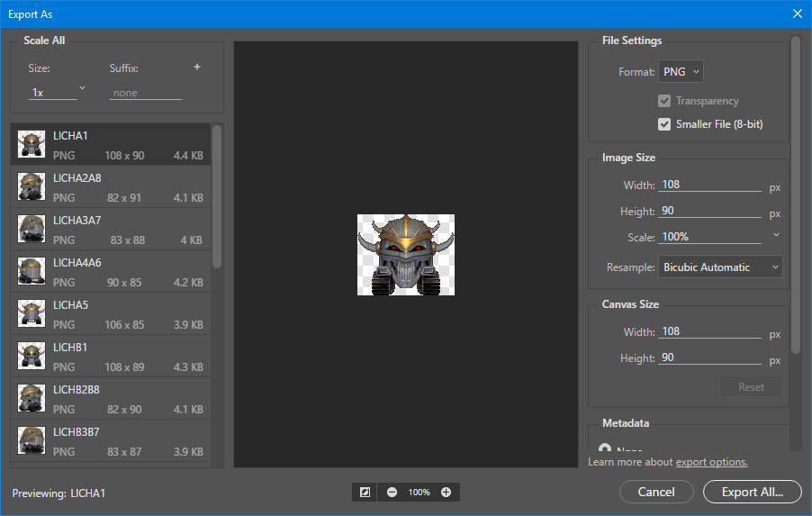Click the Image Size Height field
812x516 pixels.
(x=709, y=211)
